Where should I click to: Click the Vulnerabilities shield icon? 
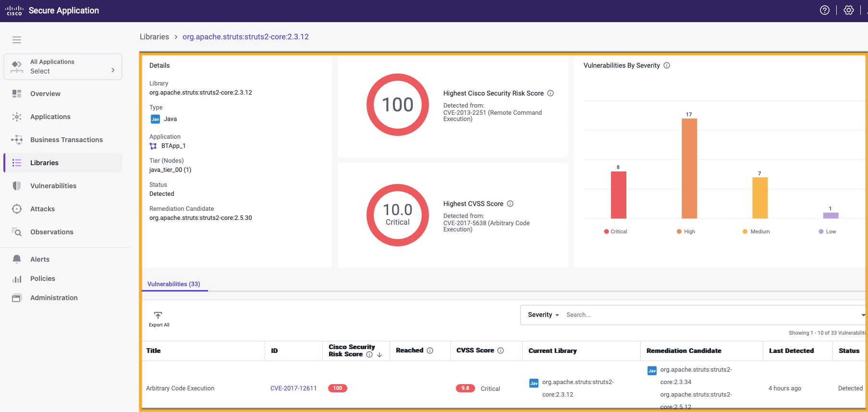coord(17,186)
